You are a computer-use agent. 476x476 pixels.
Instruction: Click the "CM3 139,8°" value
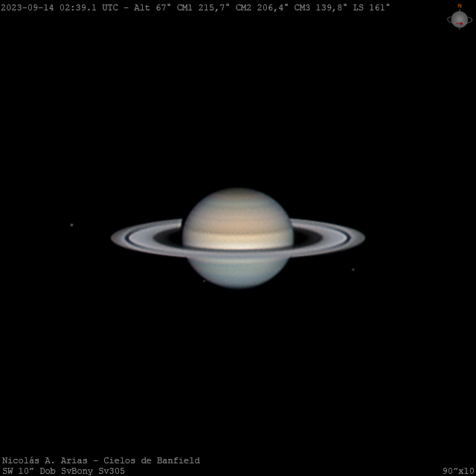tap(321, 7)
